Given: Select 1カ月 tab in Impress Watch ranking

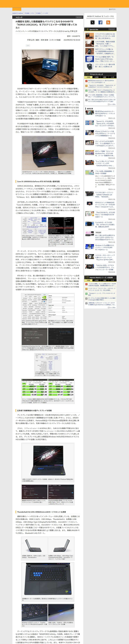Looking at the screenshot, I should 112,280.
